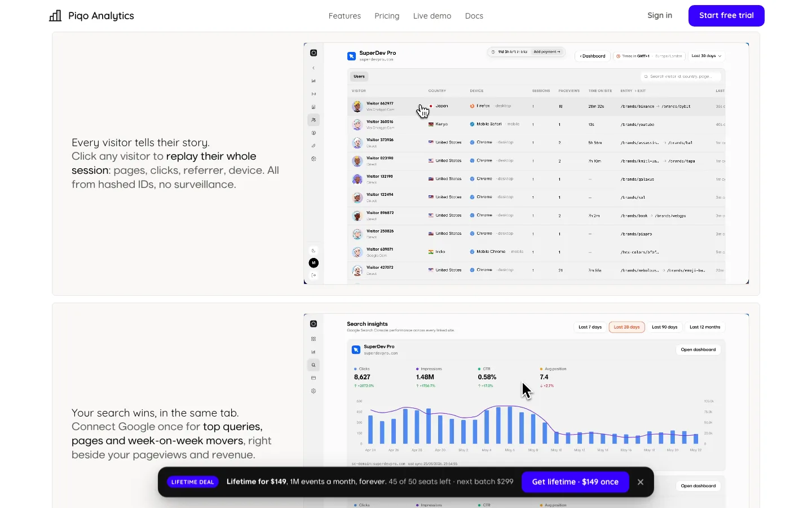
Task: Click the Sign in link
Action: pyautogui.click(x=660, y=15)
